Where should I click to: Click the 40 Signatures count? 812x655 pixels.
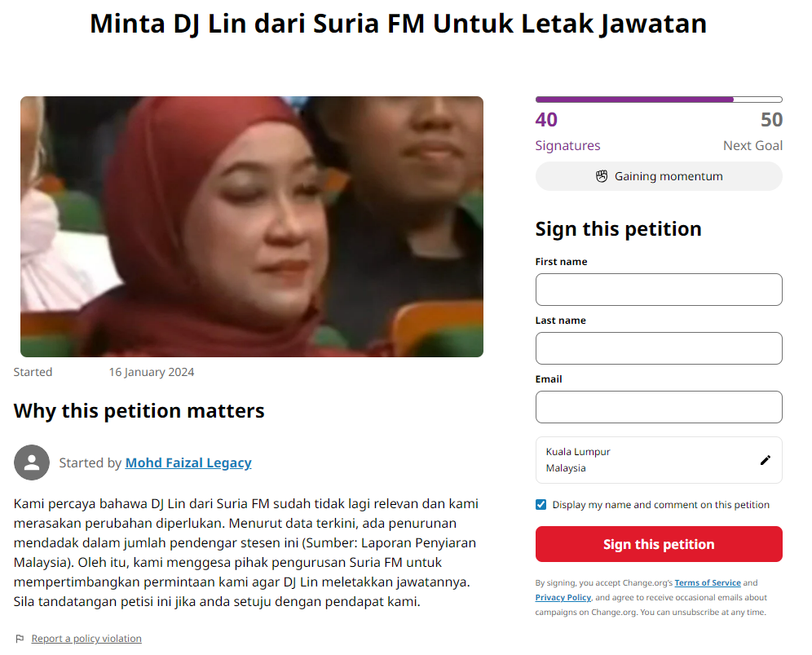click(x=567, y=131)
